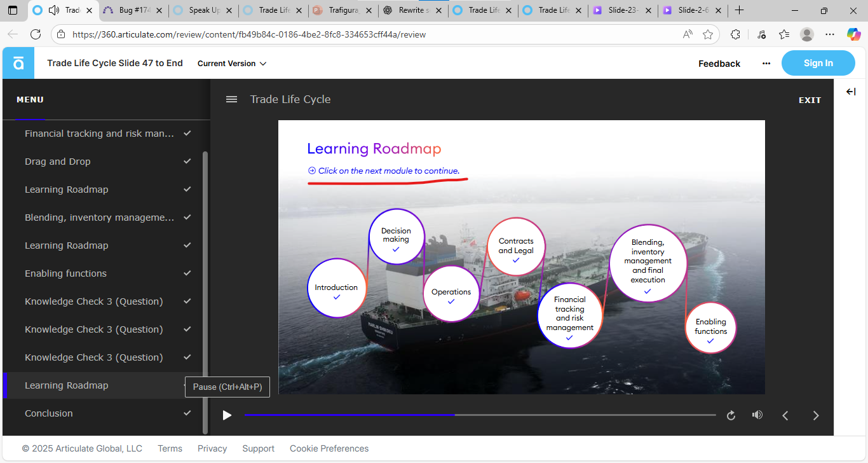Go to previous slide arrow

coord(785,415)
